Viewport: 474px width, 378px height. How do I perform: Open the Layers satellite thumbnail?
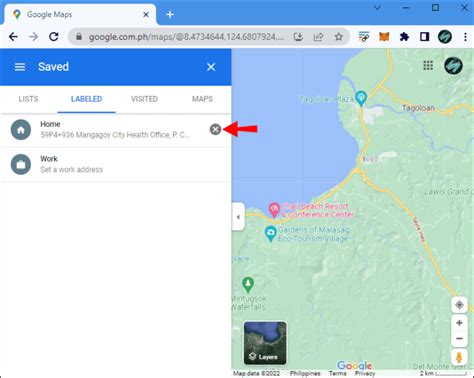click(x=265, y=343)
